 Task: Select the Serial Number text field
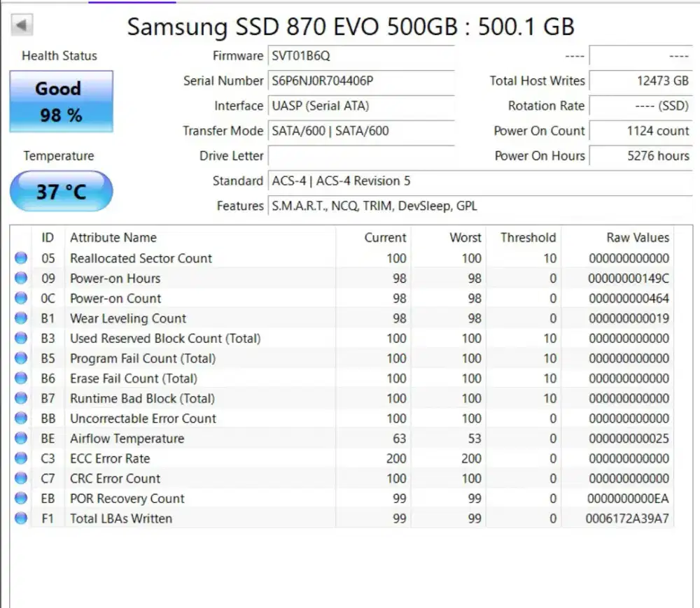click(362, 80)
